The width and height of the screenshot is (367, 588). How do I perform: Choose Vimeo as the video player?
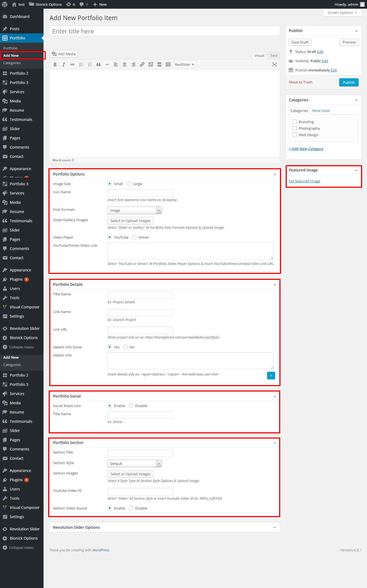(134, 237)
